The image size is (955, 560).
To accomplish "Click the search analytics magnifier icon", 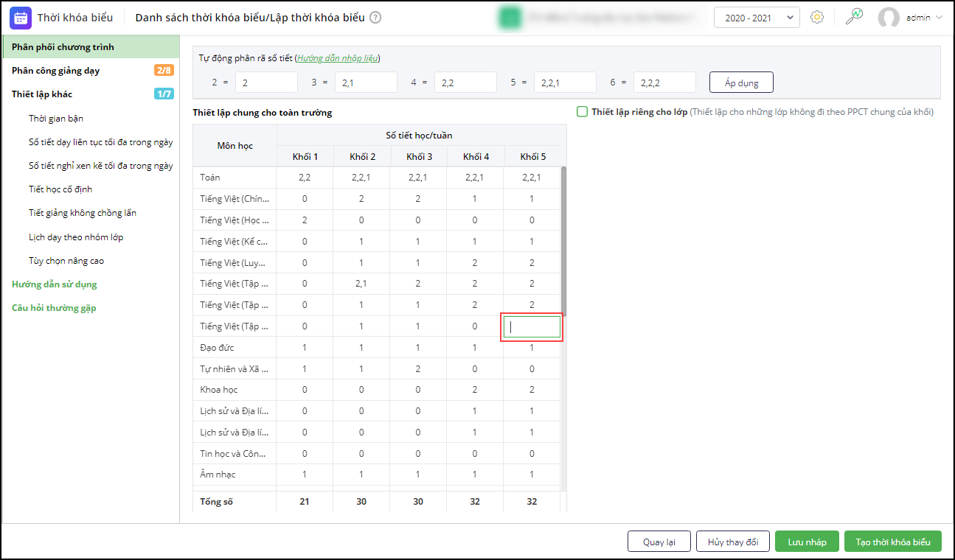I will click(x=854, y=17).
